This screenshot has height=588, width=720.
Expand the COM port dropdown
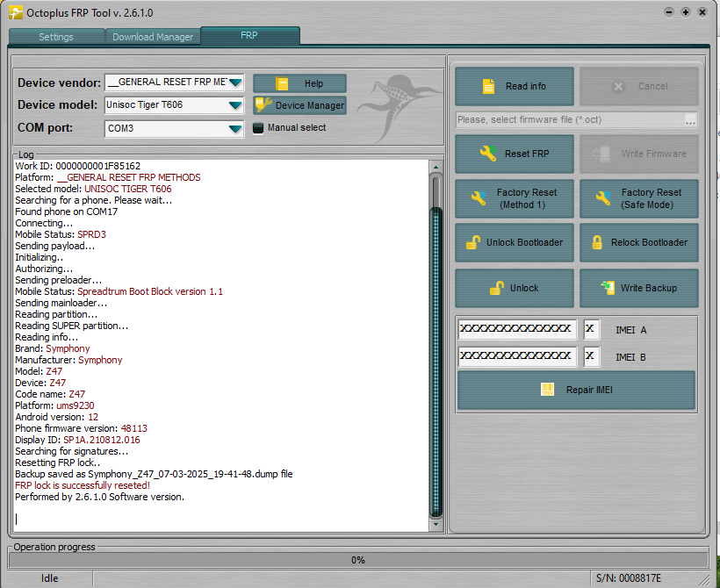(234, 129)
